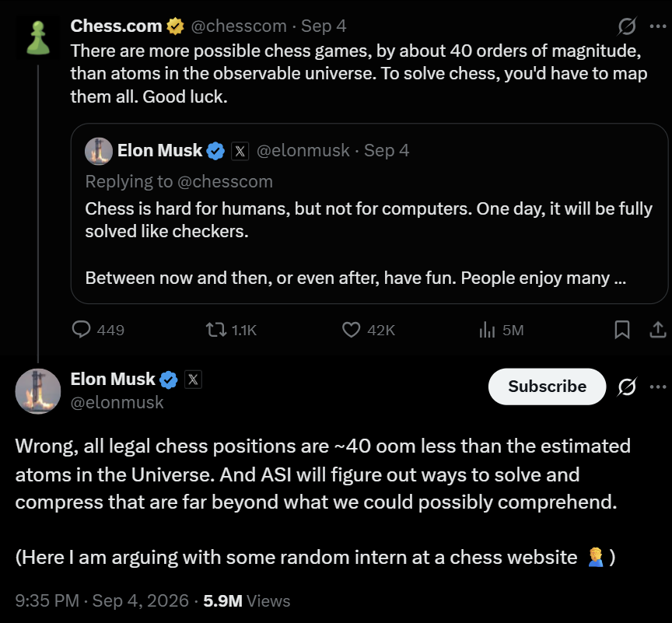Click the @elonmusk handle below main author name

click(117, 402)
